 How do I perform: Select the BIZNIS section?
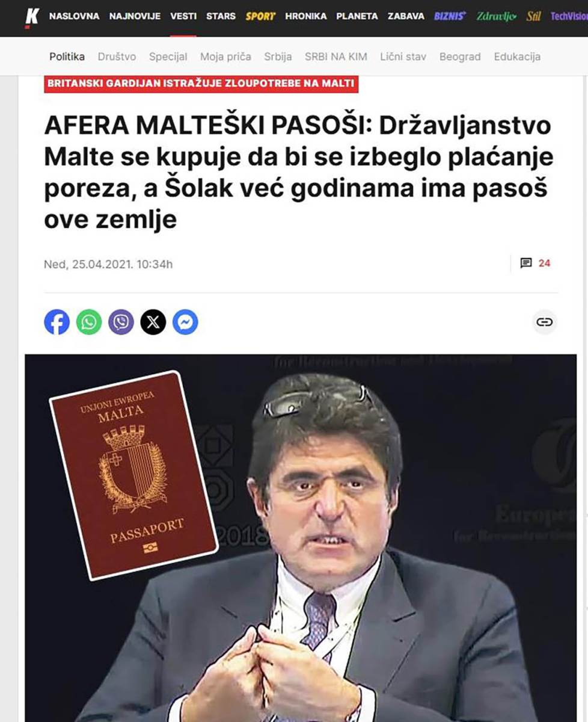click(x=450, y=16)
